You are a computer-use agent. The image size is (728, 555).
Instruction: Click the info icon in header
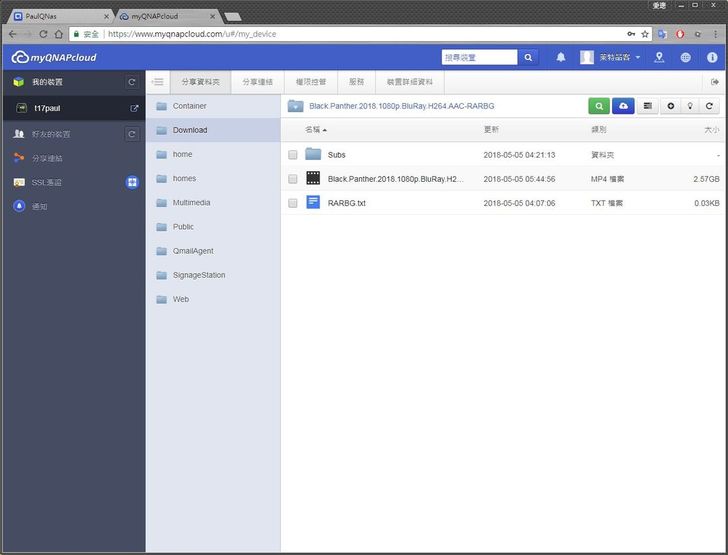click(x=712, y=58)
